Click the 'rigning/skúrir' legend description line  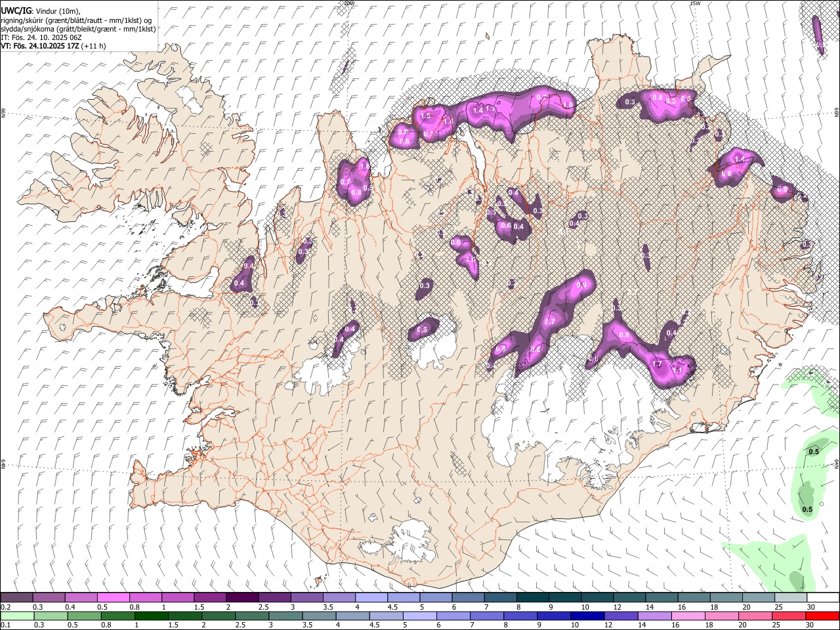point(77,20)
